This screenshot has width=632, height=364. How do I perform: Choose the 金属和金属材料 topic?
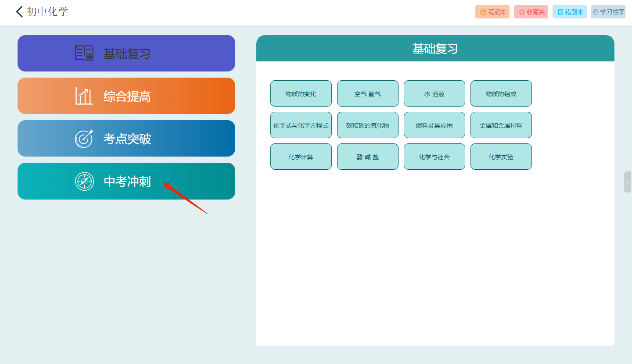tap(501, 125)
